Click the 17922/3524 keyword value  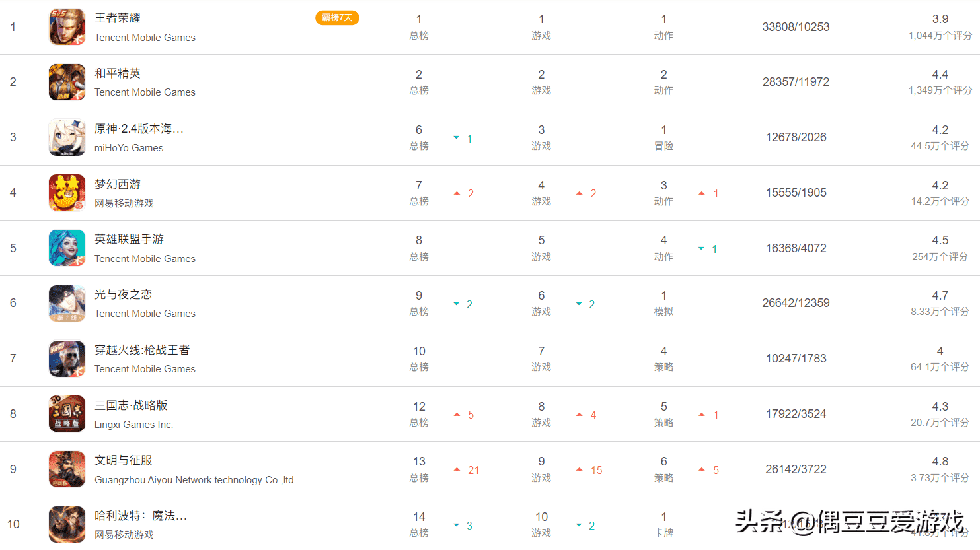point(796,414)
